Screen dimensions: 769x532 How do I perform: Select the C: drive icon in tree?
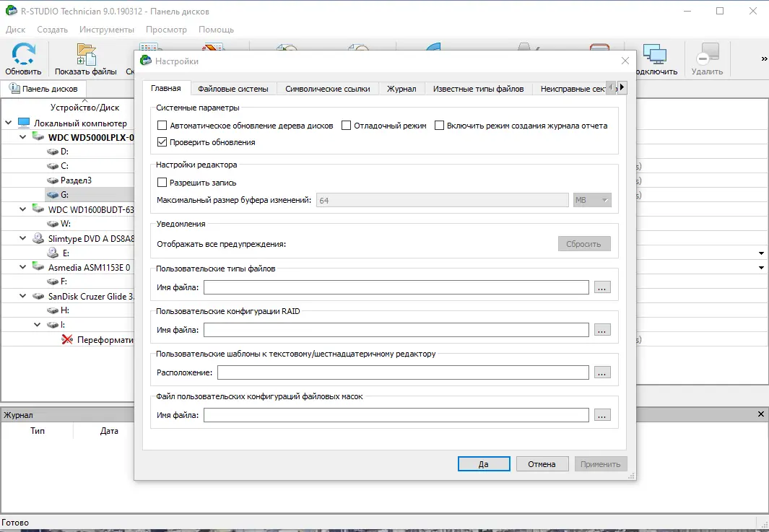click(53, 166)
